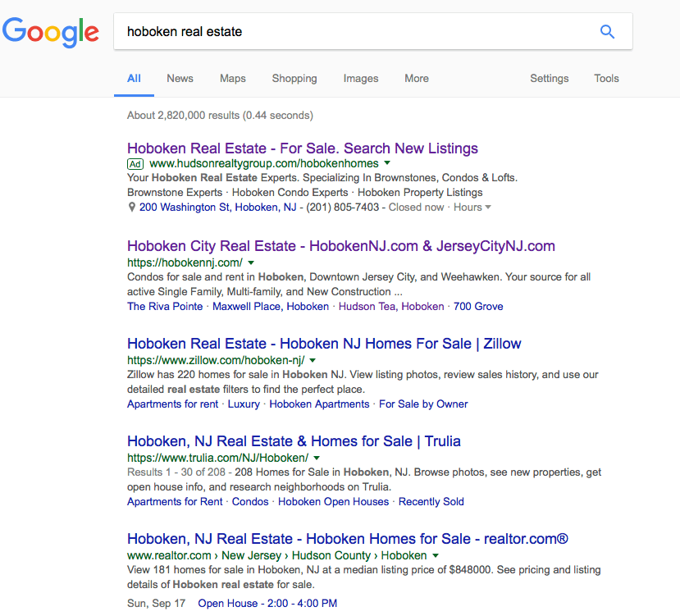
Task: Click the Closed now status in the ad
Action: (x=417, y=208)
